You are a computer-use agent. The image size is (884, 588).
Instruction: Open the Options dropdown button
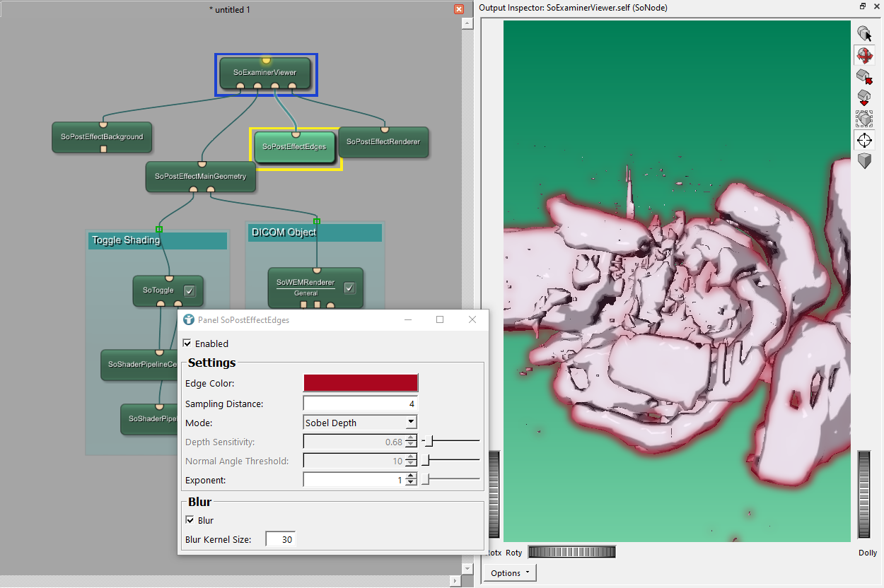pos(510,573)
